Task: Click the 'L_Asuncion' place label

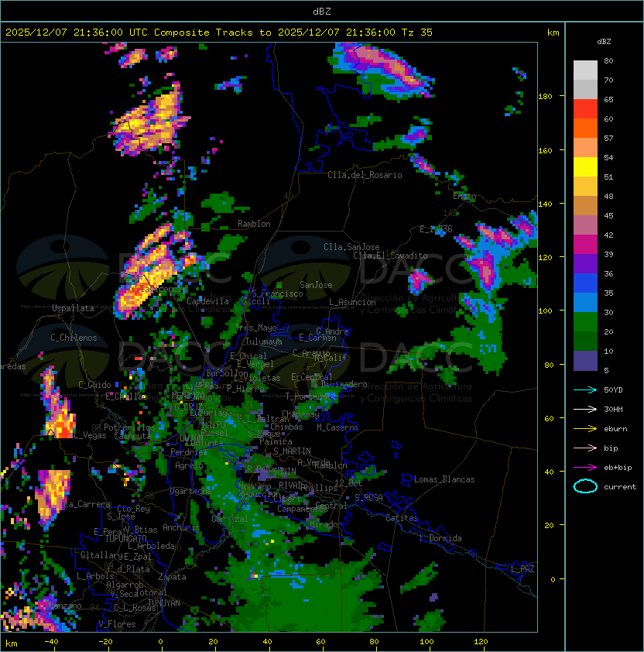Action: coord(352,302)
